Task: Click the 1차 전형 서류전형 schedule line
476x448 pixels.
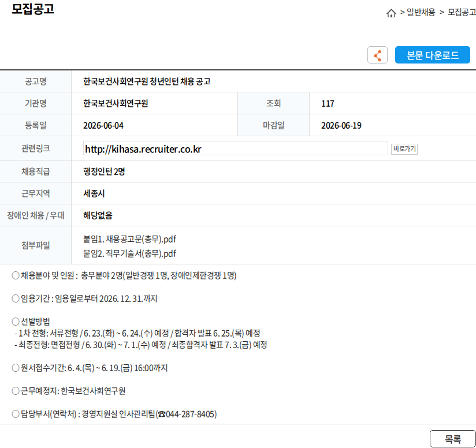Action: click(137, 333)
